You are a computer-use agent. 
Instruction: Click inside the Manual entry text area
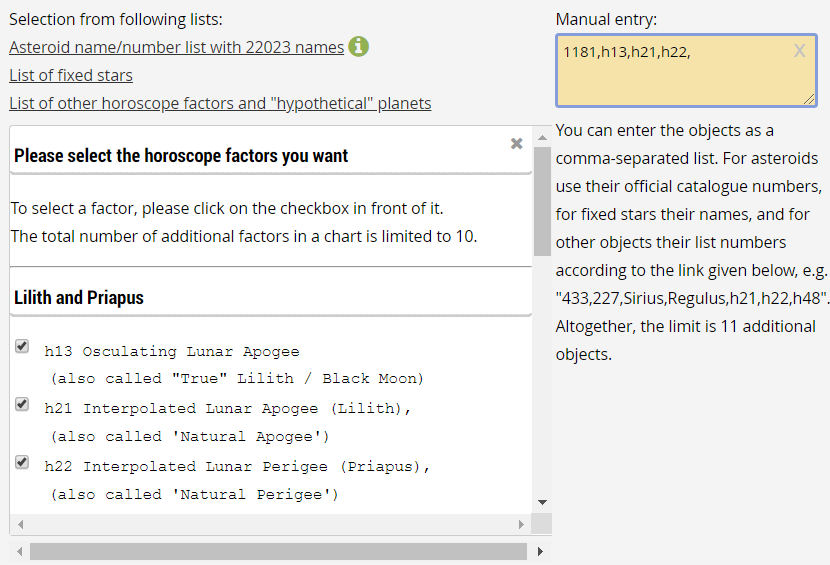687,70
